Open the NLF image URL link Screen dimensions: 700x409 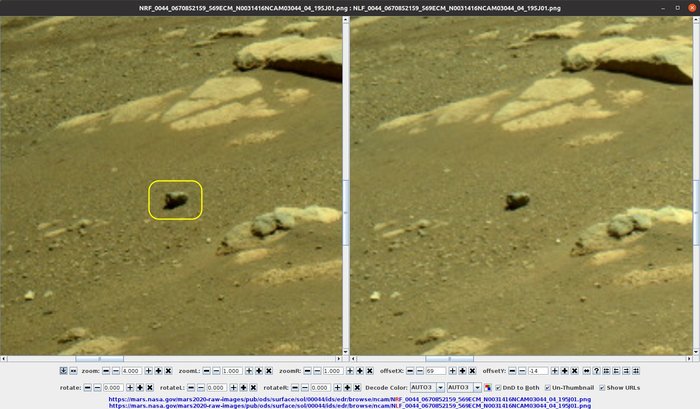[350, 405]
